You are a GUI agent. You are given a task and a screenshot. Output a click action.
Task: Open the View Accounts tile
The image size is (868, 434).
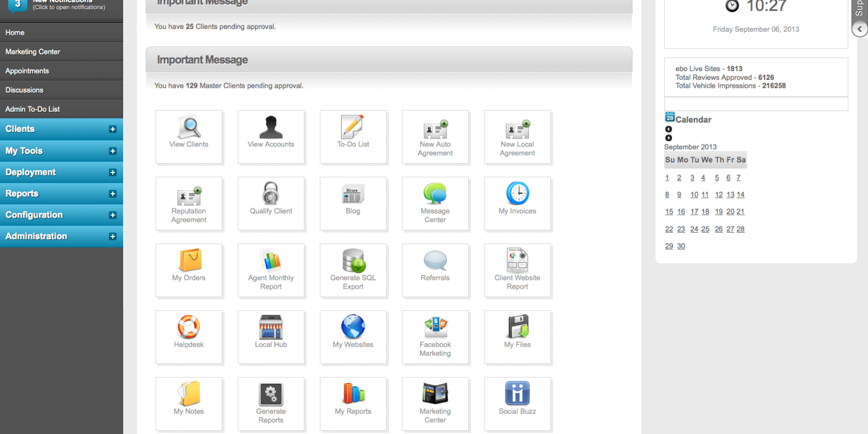click(x=271, y=137)
